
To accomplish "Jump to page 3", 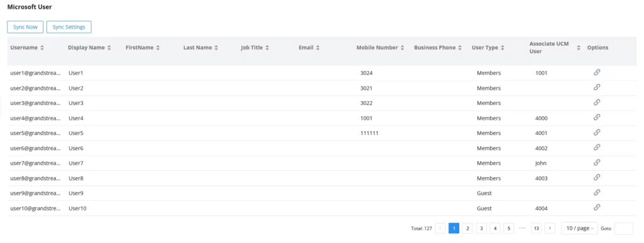I will (481, 229).
